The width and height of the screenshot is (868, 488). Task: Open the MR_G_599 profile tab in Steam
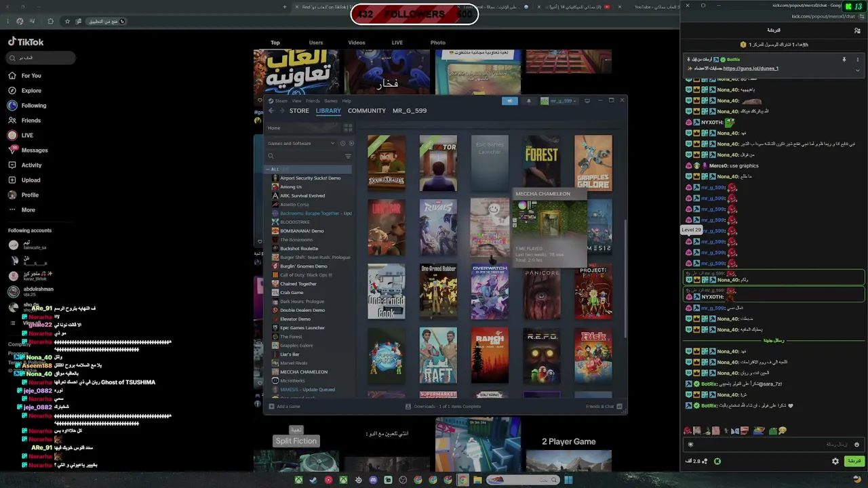coord(410,110)
